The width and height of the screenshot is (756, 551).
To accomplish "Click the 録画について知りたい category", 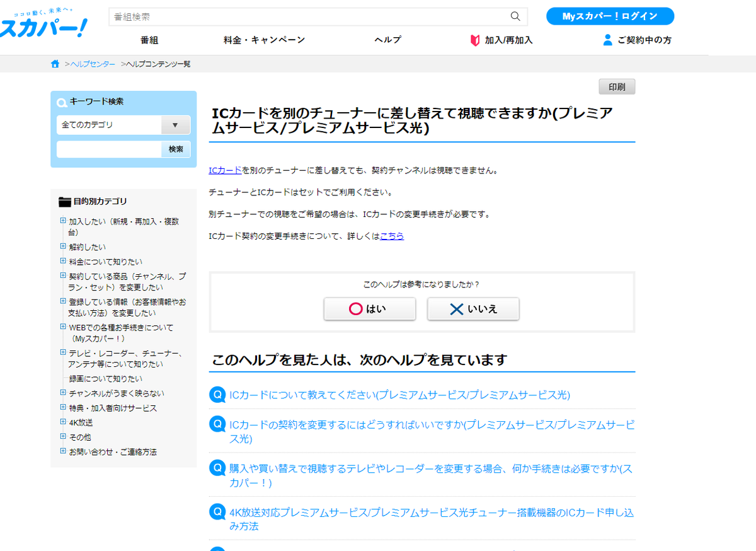I will 106,379.
